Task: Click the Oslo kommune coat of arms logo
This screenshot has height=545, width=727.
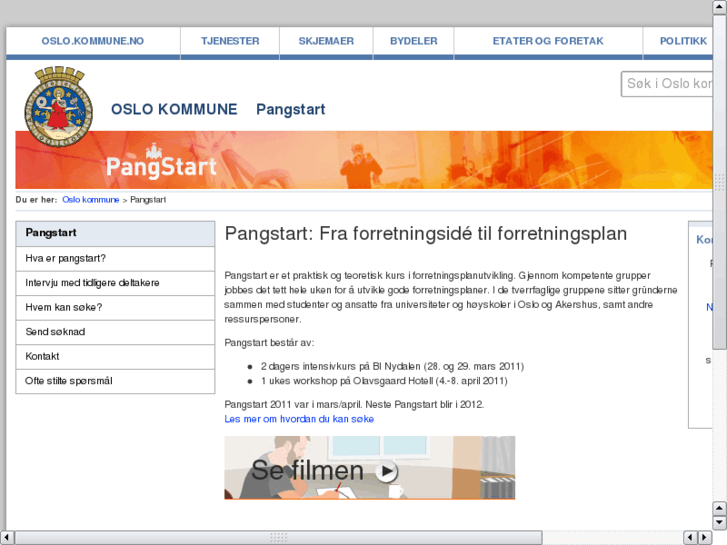Action: pos(58,107)
